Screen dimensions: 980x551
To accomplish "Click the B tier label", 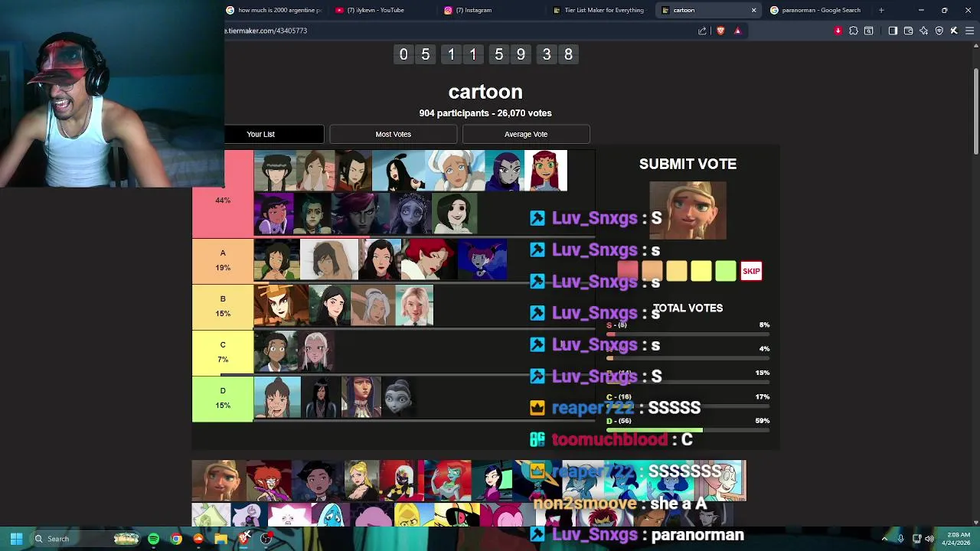I will 223,307.
